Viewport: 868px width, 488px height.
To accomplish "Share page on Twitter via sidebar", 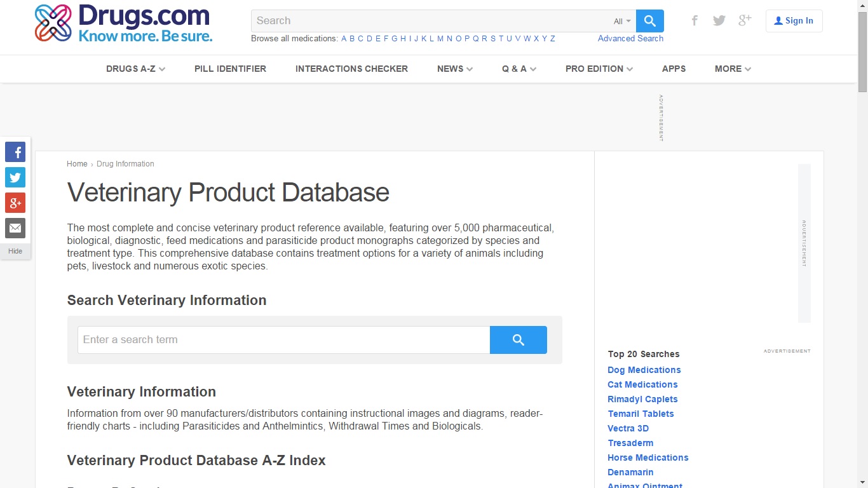I will (x=15, y=177).
